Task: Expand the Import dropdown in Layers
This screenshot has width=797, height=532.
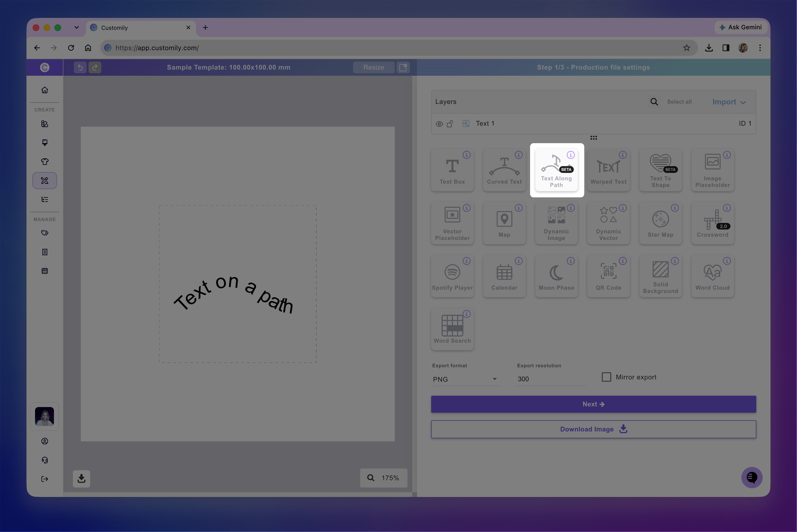Action: click(x=729, y=102)
